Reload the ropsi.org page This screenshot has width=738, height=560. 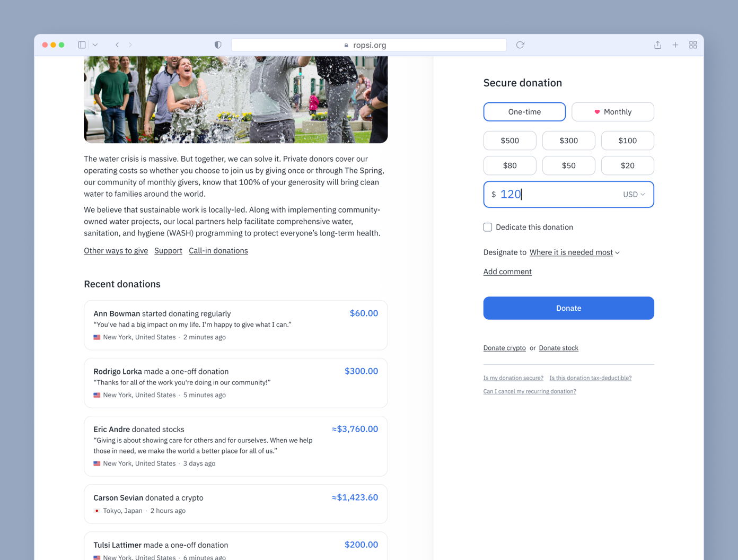click(x=520, y=45)
